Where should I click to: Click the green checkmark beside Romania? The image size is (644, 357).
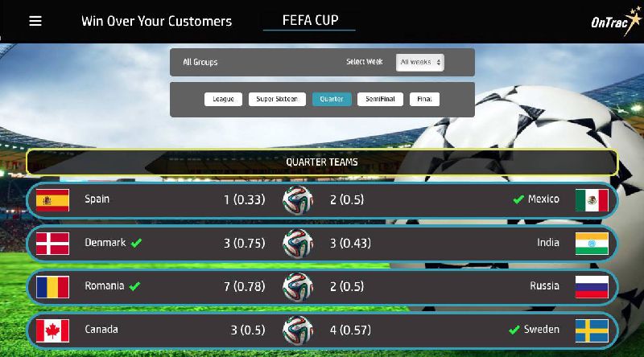point(134,286)
